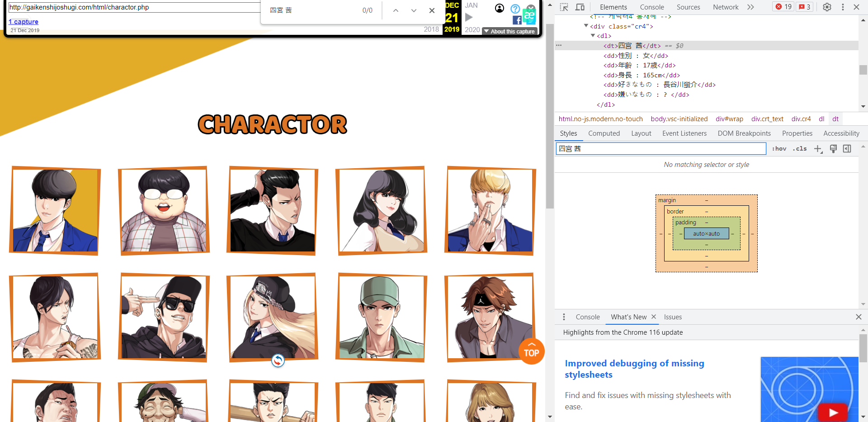This screenshot has width=868, height=422.
Task: Switch to the Console tab
Action: [x=652, y=7]
